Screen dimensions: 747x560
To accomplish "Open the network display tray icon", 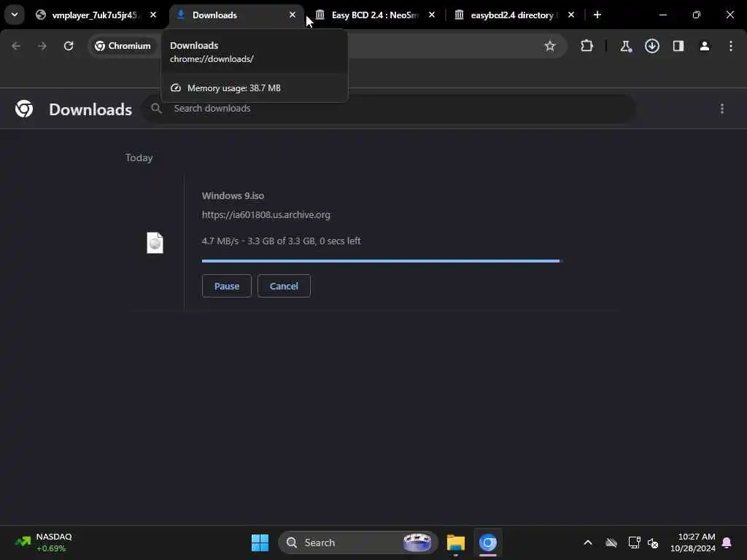I will (634, 542).
